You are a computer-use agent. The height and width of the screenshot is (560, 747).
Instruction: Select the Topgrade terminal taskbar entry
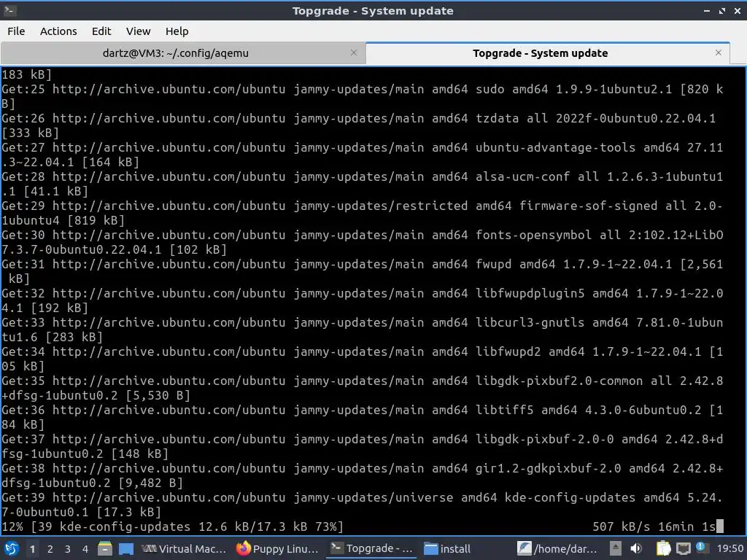pos(371,548)
